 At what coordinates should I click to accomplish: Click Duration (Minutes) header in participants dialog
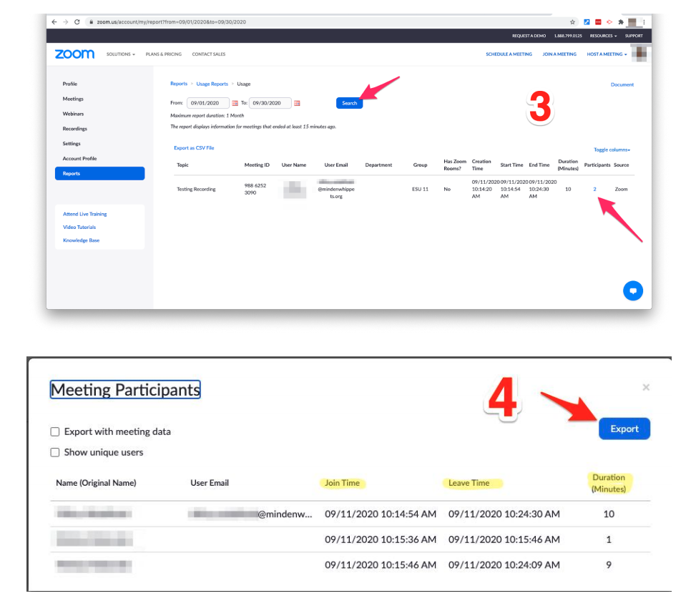[609, 484]
